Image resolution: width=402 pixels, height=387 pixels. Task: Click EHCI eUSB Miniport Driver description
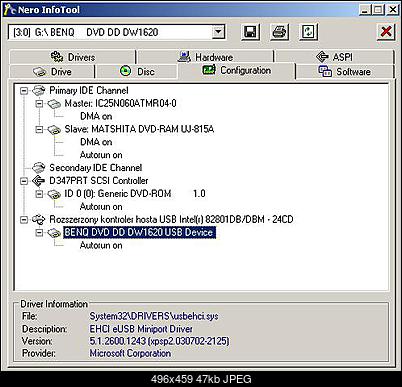click(x=141, y=329)
